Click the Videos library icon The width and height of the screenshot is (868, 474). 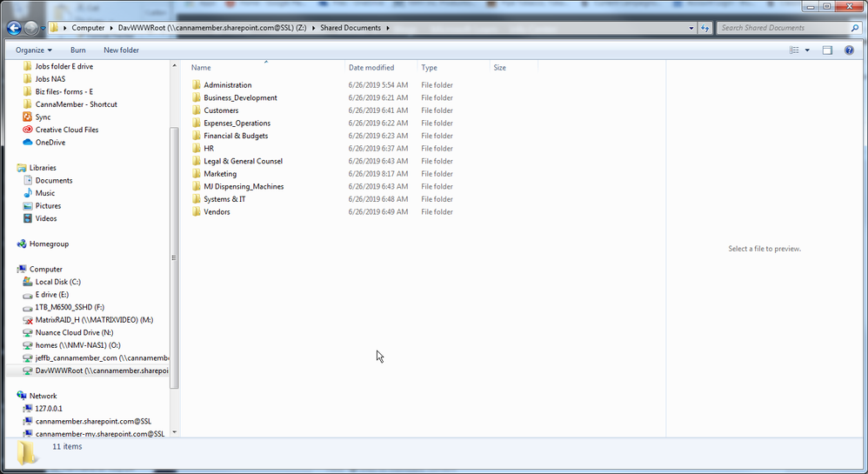(27, 218)
